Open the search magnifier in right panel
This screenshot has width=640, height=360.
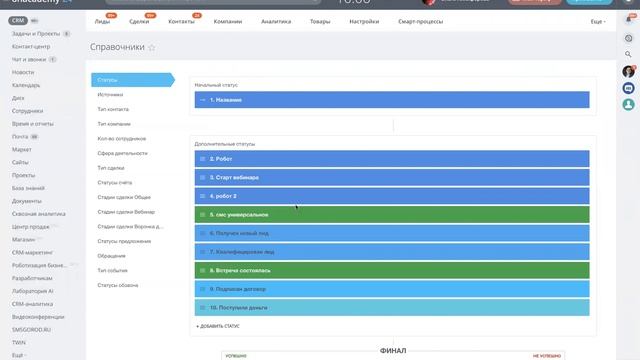pos(628,54)
